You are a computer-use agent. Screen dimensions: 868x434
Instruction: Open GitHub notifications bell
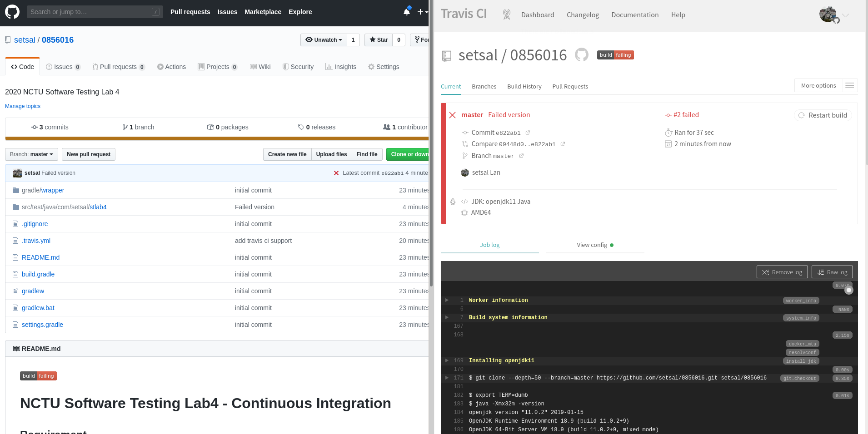pyautogui.click(x=407, y=11)
